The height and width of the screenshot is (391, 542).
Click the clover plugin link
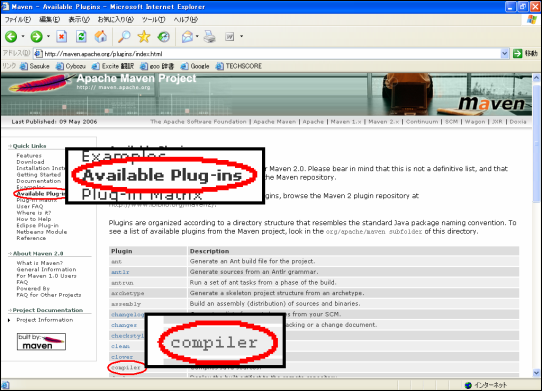[122, 357]
